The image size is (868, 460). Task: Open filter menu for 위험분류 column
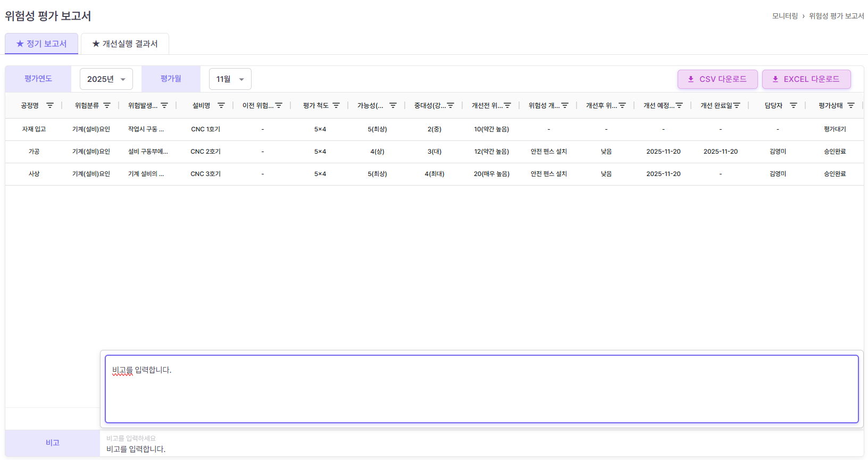(107, 105)
